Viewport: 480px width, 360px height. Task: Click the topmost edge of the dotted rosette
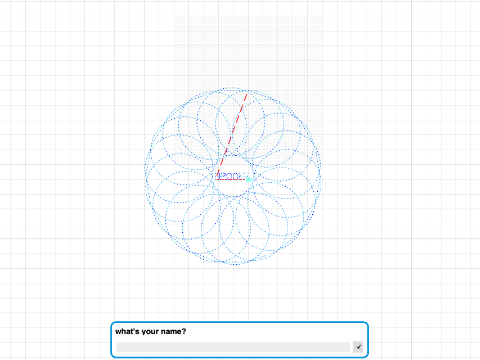click(233, 88)
